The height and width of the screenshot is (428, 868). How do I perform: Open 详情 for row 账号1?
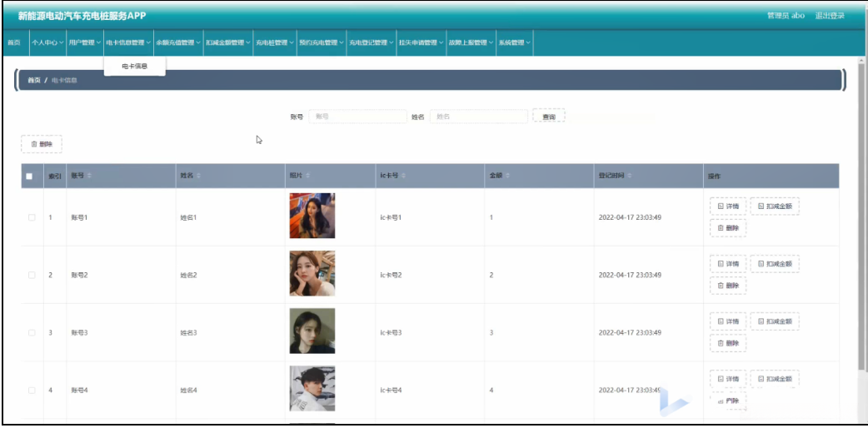pos(728,206)
